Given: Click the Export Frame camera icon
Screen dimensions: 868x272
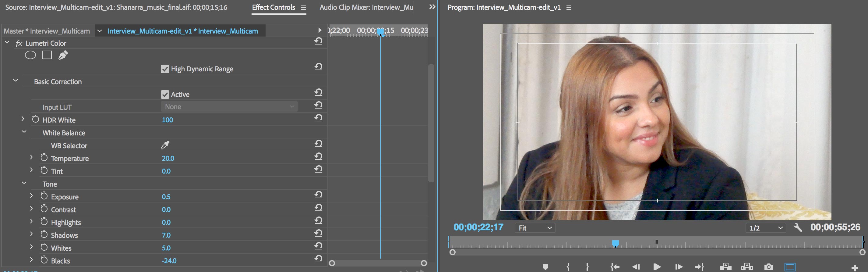Looking at the screenshot, I should click(768, 267).
